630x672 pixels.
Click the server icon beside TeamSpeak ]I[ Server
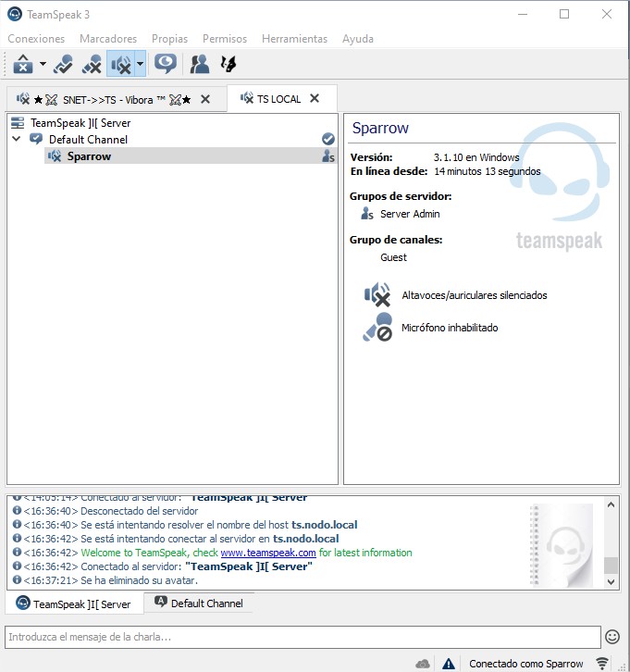coord(18,123)
